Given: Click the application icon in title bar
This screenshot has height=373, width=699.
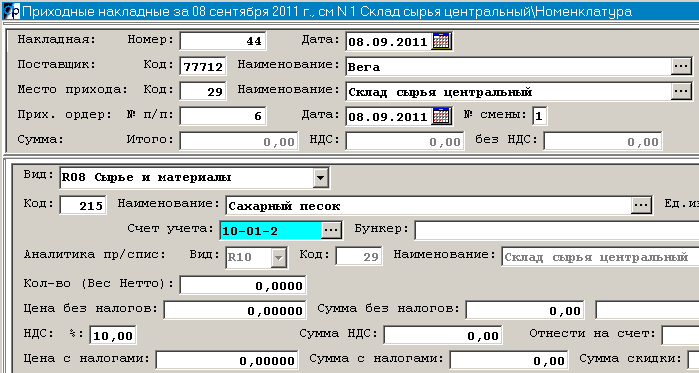Looking at the screenshot, I should pos(11,11).
